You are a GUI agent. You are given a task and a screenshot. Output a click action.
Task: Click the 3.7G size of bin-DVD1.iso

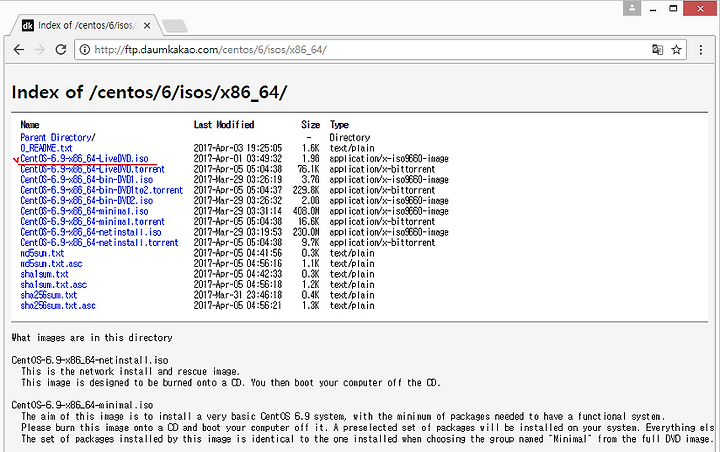tap(310, 180)
